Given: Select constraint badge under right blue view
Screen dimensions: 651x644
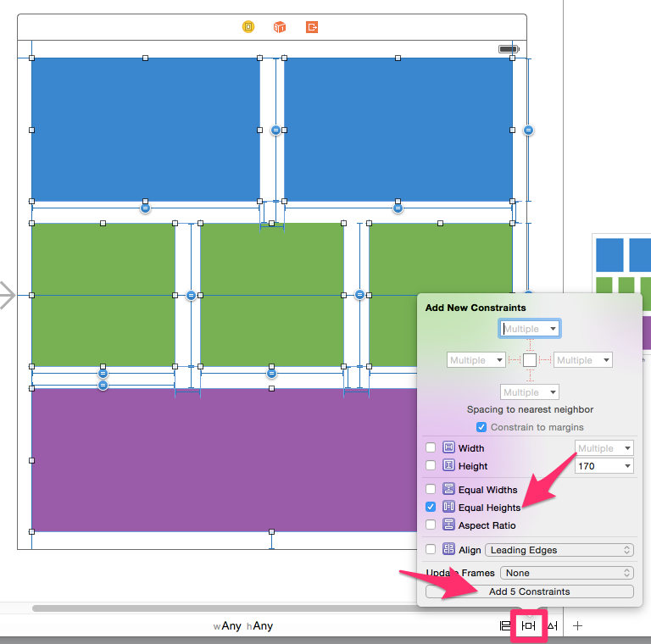Looking at the screenshot, I should (398, 208).
